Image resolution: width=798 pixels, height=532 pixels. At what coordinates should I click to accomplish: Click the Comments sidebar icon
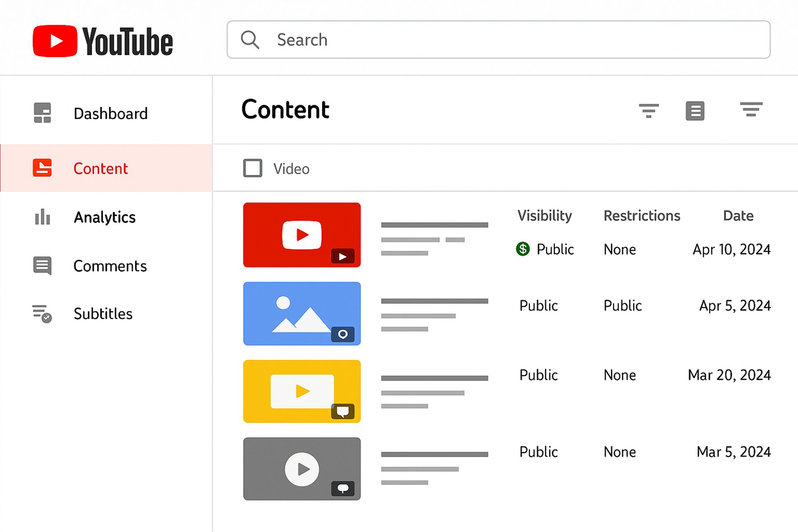click(x=42, y=266)
